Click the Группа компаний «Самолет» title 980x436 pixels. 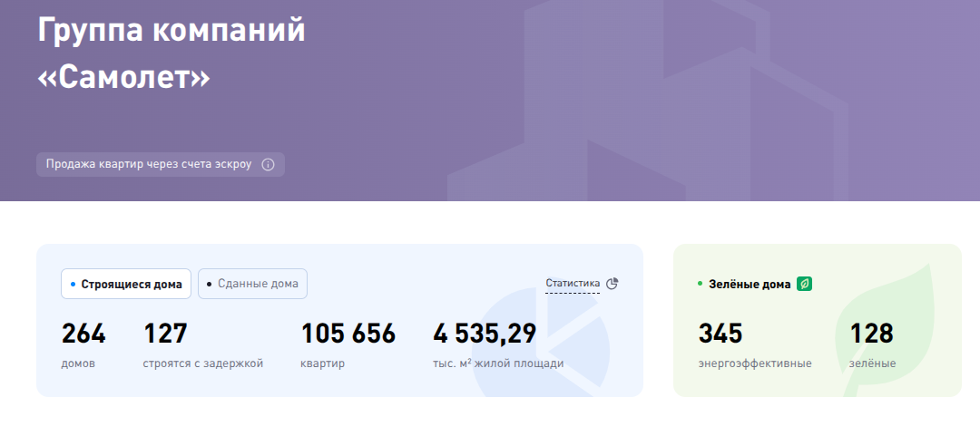(x=171, y=54)
